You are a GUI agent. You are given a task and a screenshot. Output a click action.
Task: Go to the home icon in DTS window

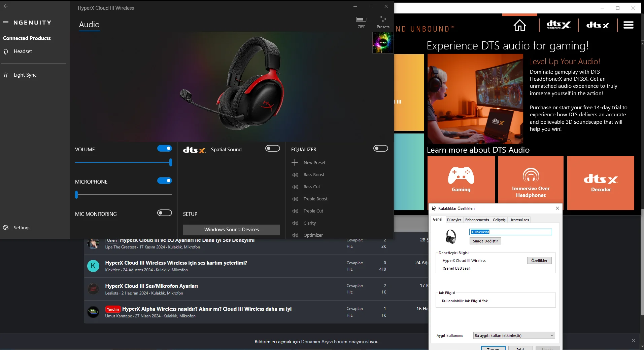point(520,25)
